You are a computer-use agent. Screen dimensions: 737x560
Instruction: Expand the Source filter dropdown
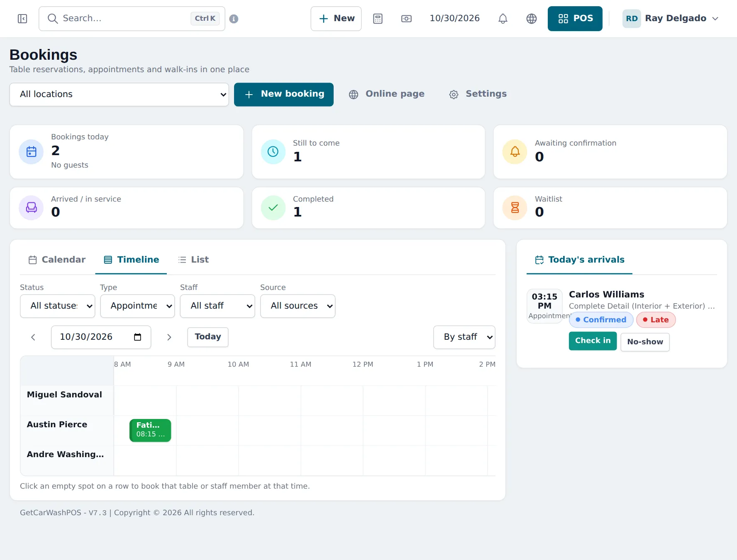click(x=298, y=306)
